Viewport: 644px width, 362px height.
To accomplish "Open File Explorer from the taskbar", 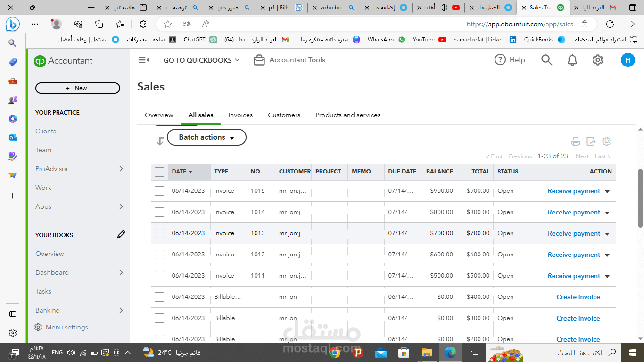I will [427, 352].
